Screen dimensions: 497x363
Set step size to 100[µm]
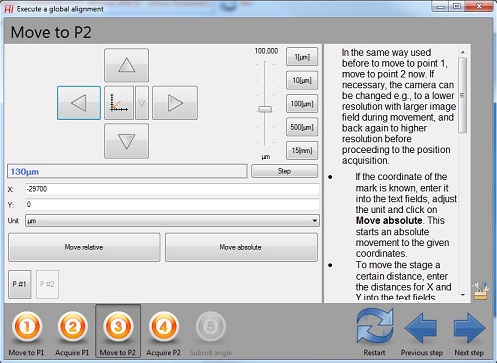302,104
